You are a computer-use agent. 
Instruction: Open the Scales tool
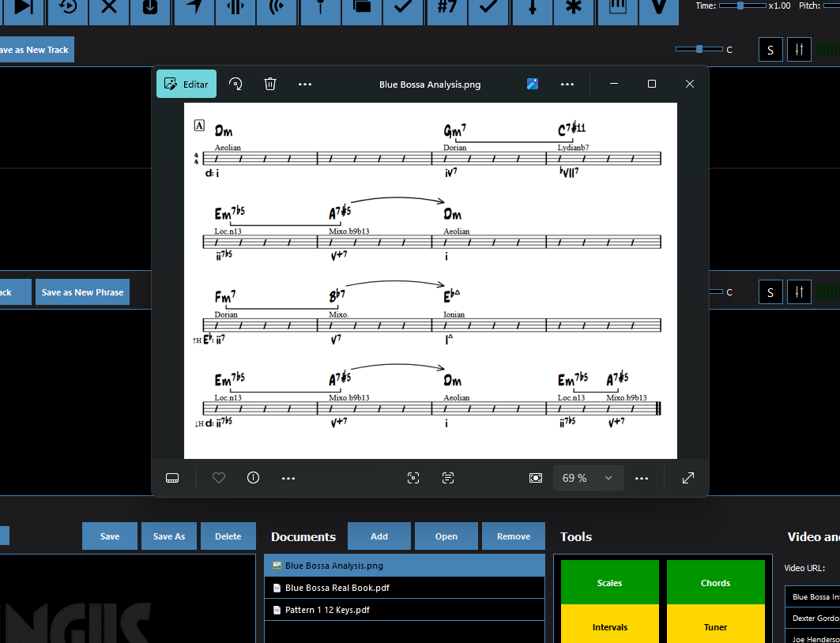click(609, 583)
